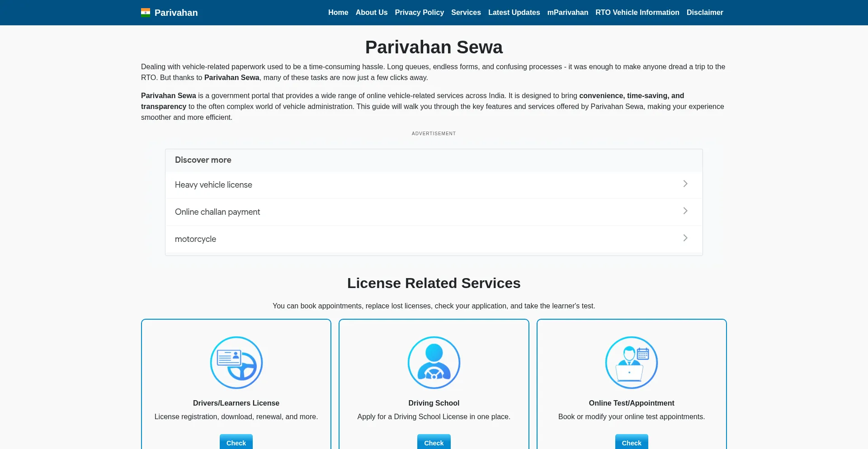Open the Privacy Policy page
The width and height of the screenshot is (868, 449).
tap(420, 13)
